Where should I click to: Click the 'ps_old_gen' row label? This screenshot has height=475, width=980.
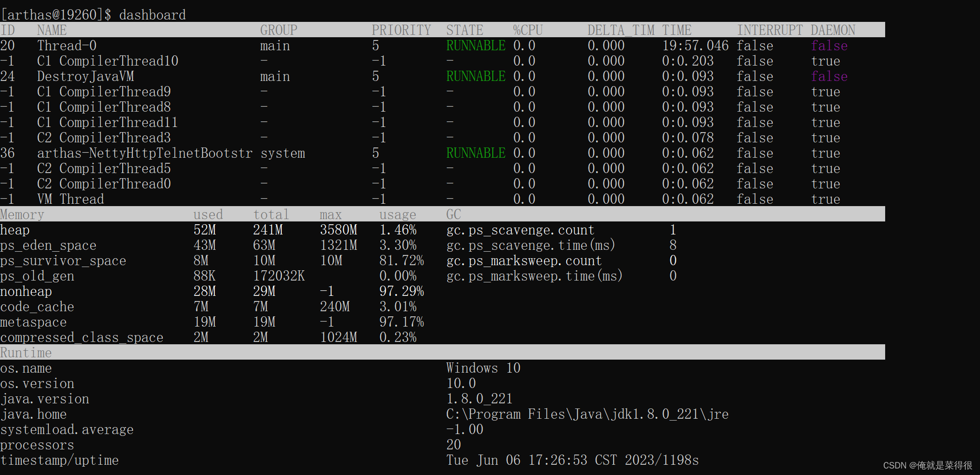(37, 276)
